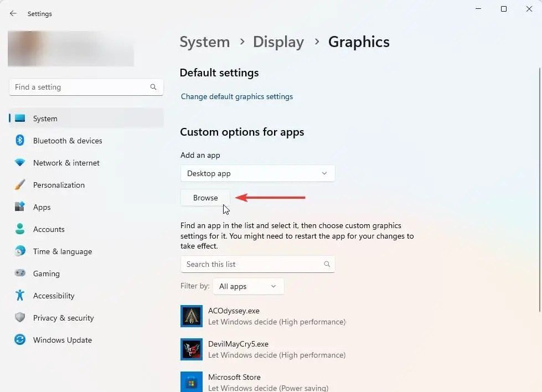This screenshot has width=542, height=392.
Task: Select the DevilMayCry5.exe app thumbnail
Action: [x=192, y=349]
